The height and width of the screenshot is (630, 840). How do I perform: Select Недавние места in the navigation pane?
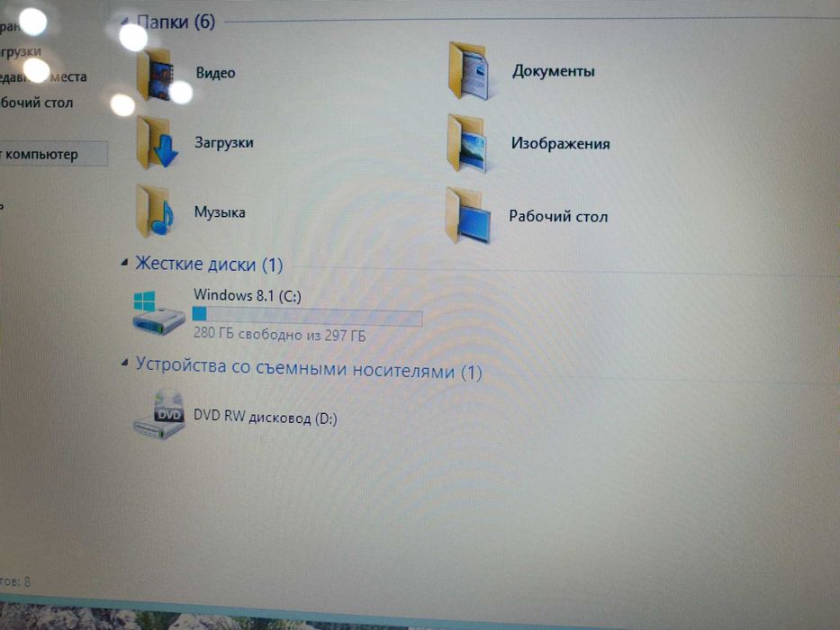pyautogui.click(x=43, y=76)
